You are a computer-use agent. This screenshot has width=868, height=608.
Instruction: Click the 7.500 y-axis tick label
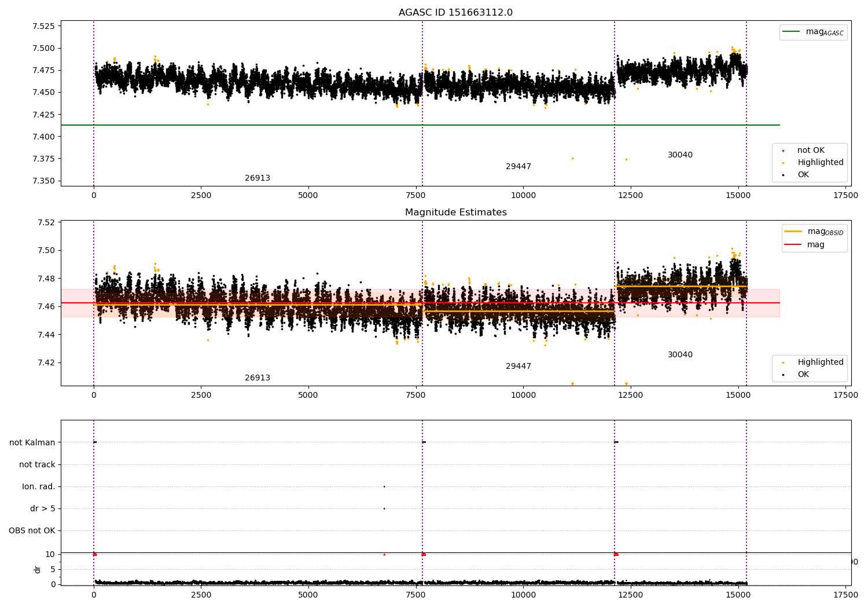click(x=43, y=48)
